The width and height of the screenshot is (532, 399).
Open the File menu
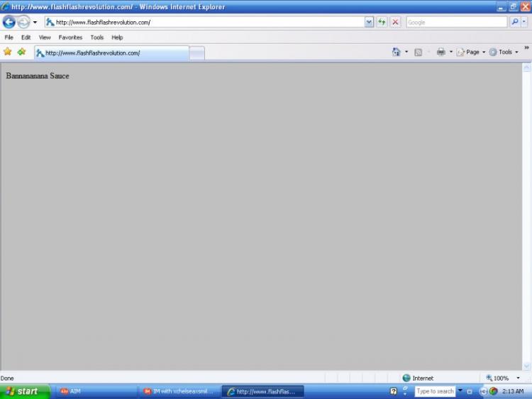(x=9, y=37)
